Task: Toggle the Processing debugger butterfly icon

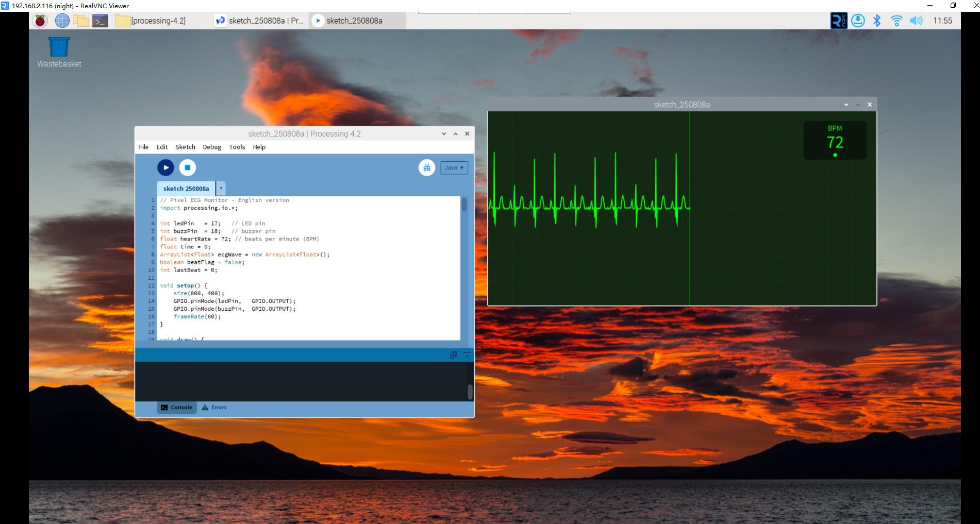Action: pyautogui.click(x=427, y=167)
